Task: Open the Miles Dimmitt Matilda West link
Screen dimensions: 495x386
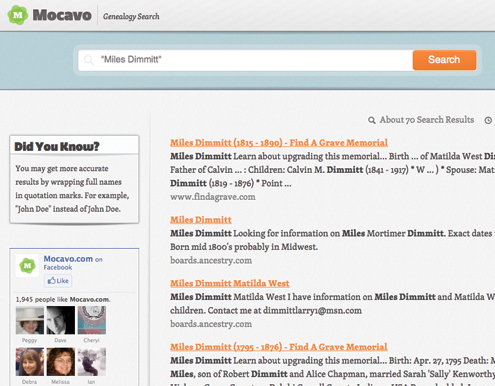Action: [230, 283]
